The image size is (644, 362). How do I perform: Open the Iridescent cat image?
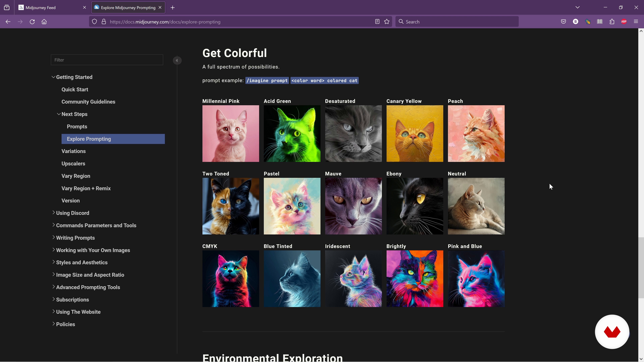pyautogui.click(x=353, y=279)
